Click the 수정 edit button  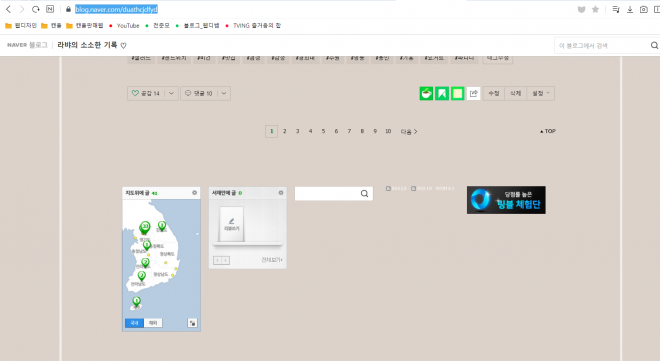coord(494,93)
